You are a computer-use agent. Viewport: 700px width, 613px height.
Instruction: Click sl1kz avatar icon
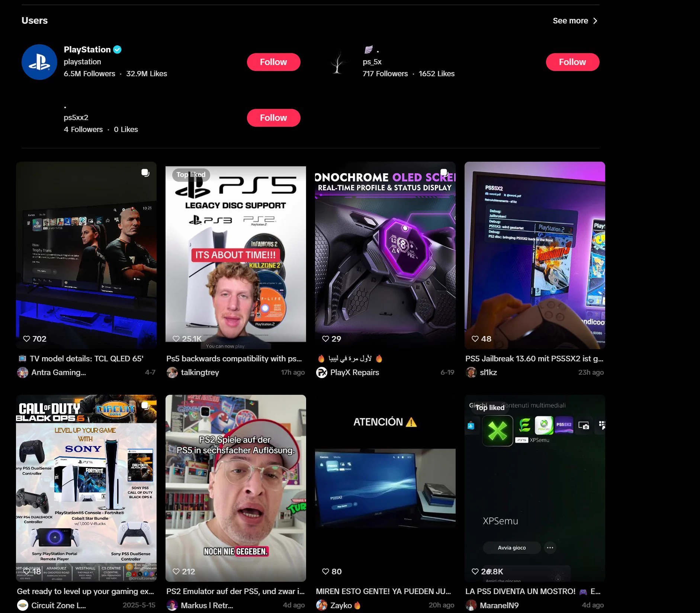point(471,372)
